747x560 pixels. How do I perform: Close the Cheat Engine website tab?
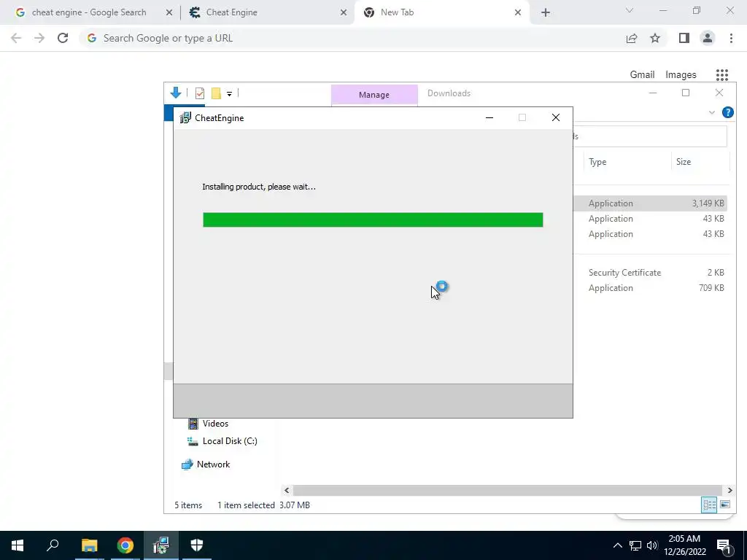[344, 12]
